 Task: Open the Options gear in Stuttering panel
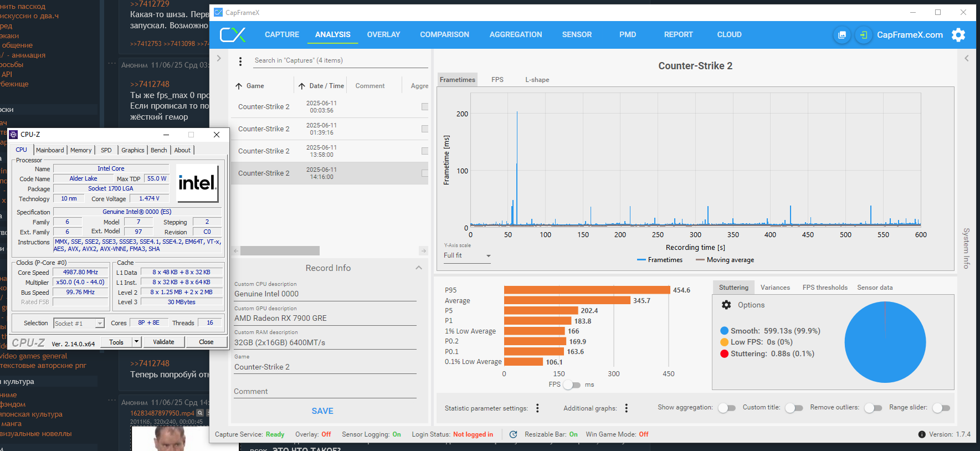point(726,305)
